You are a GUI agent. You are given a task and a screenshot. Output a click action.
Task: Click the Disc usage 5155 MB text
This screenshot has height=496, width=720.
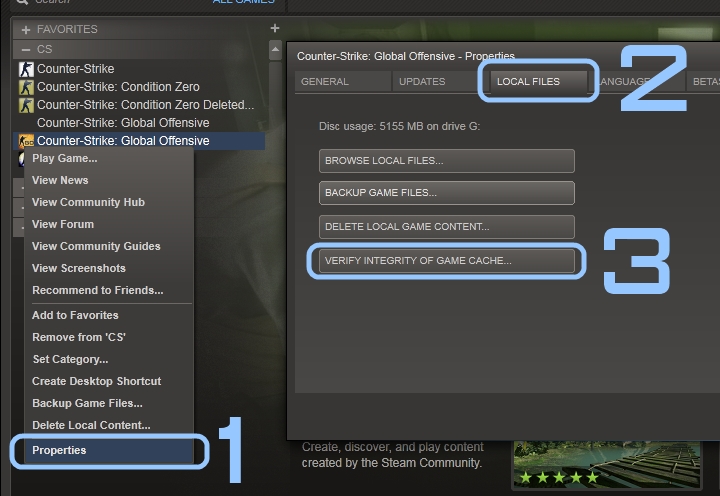point(399,126)
